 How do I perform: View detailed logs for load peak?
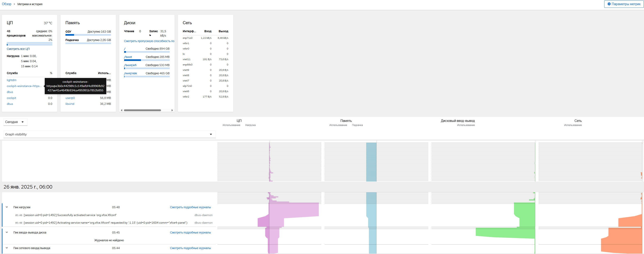(x=190, y=207)
